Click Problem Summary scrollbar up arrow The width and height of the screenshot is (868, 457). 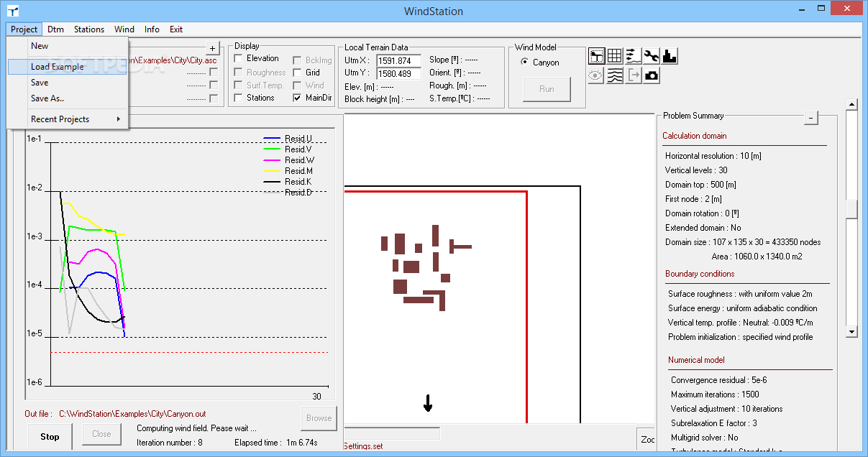[x=852, y=104]
